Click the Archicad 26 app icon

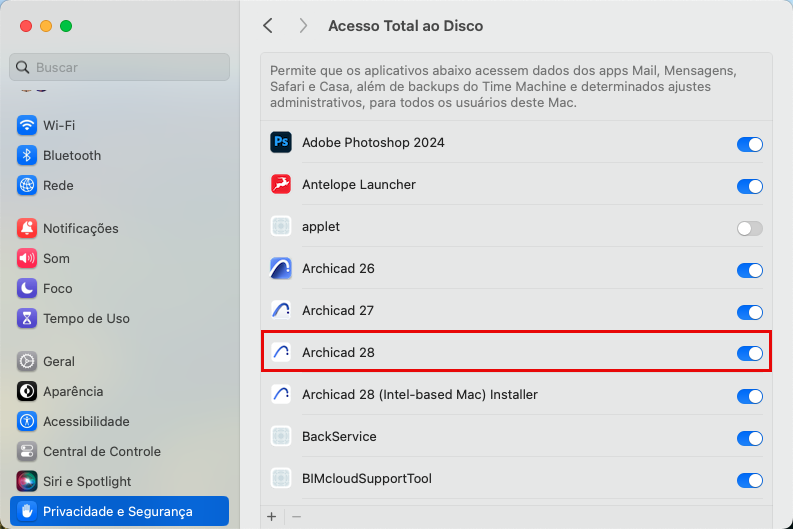point(281,268)
